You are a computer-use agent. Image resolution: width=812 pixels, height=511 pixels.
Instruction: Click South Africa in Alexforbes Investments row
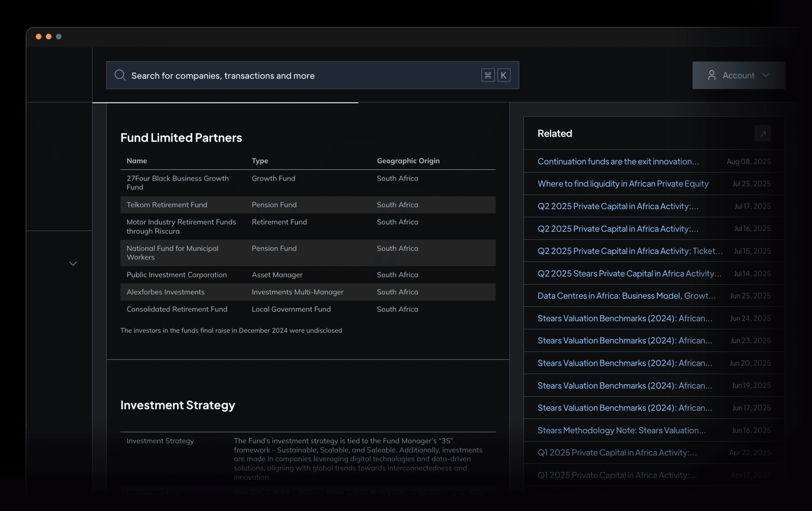[397, 292]
